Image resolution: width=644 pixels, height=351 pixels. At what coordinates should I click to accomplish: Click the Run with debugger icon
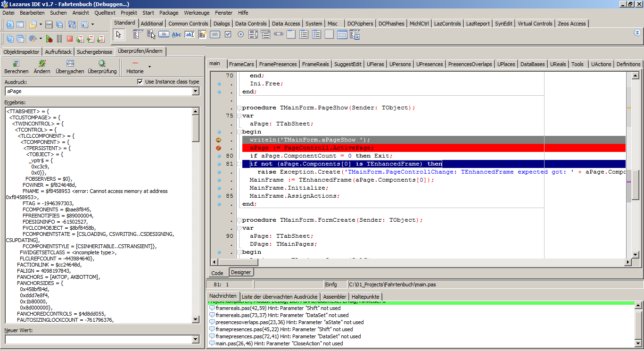click(x=49, y=39)
